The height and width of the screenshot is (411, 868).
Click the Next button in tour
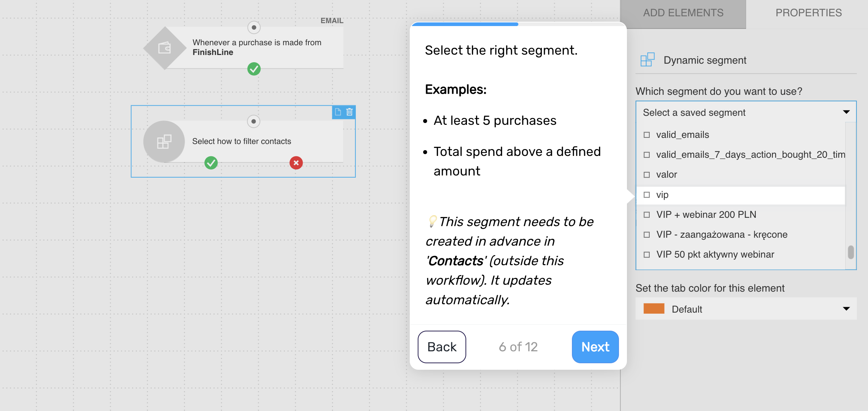tap(595, 347)
